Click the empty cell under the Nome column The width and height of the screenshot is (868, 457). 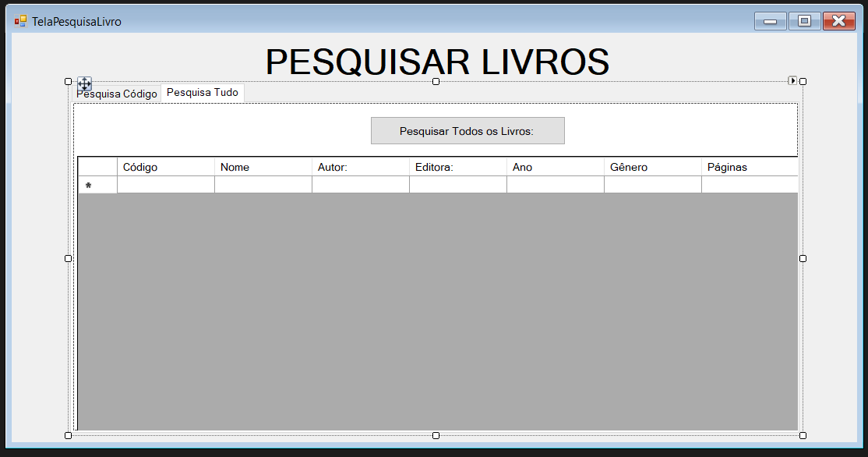(263, 186)
